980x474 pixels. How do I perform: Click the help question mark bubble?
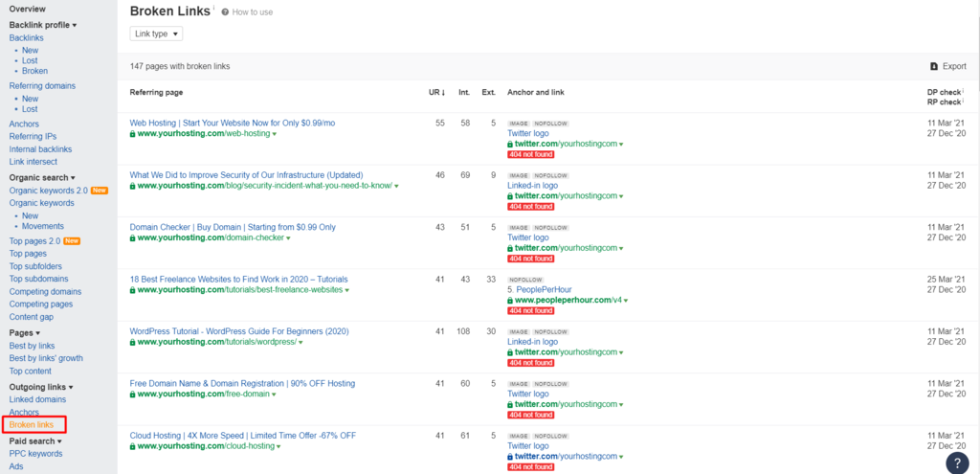tap(957, 463)
